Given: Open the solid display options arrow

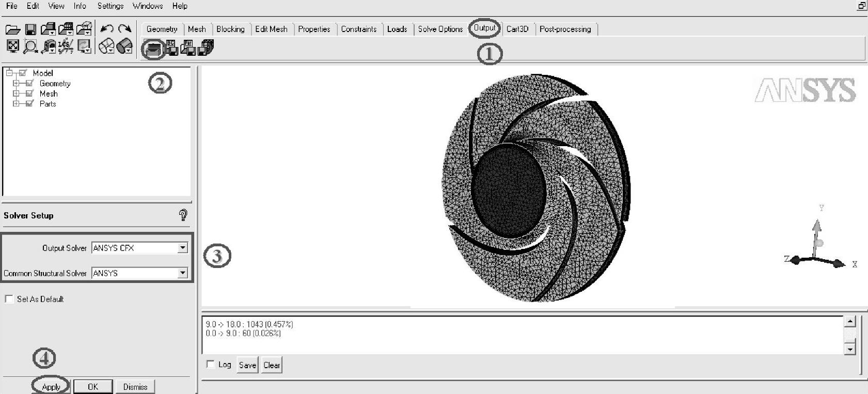Looking at the screenshot, I should 129,51.
